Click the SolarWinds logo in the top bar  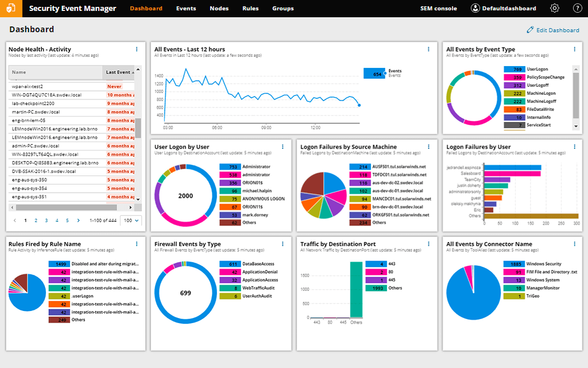11,8
